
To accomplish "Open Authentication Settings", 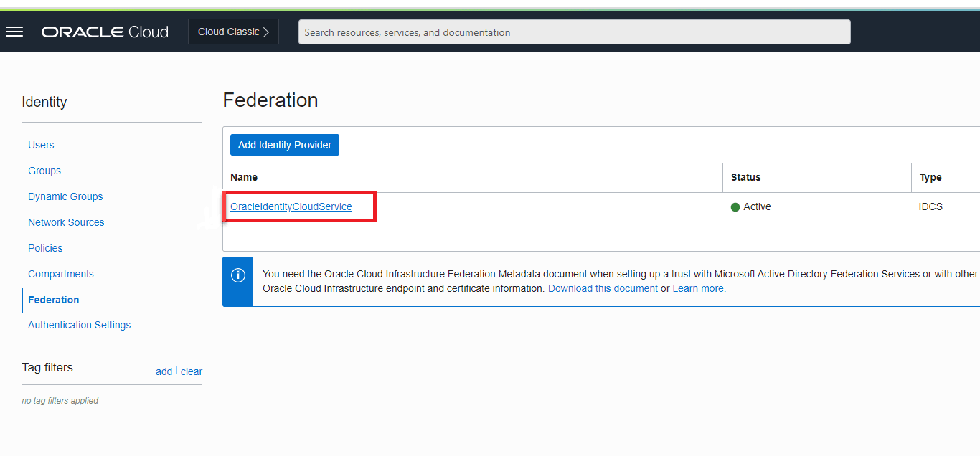I will [x=79, y=325].
